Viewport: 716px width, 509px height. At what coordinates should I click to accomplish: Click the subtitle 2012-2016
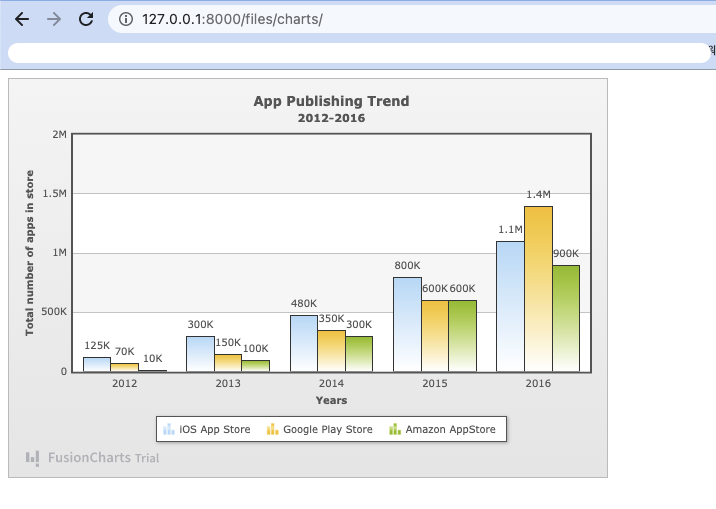point(332,118)
